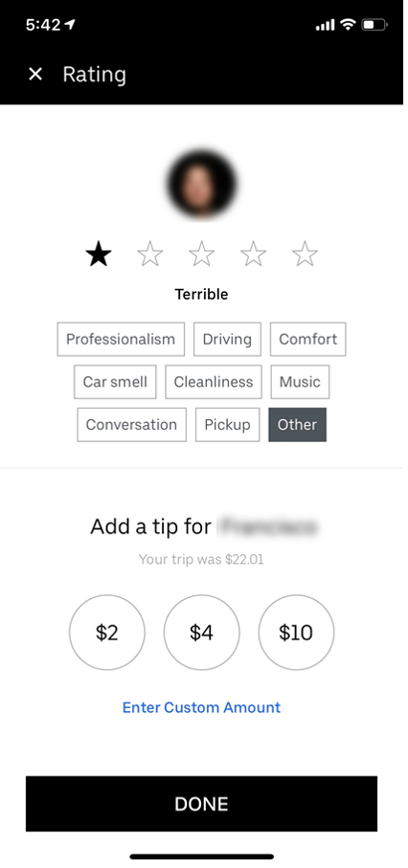Toggle the Driving feedback tag
Image resolution: width=408 pixels, height=868 pixels.
click(x=227, y=340)
